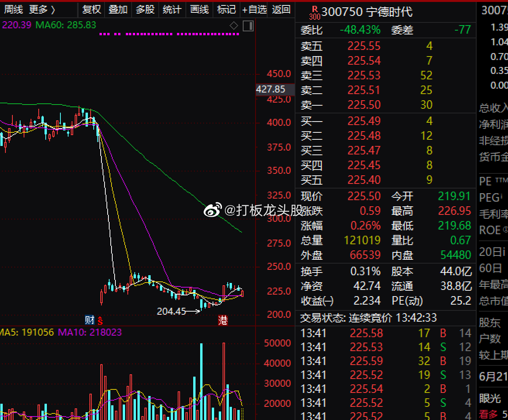This screenshot has height=420, width=508.
Task: Open the 复权 adjustment menu
Action: pos(92,9)
